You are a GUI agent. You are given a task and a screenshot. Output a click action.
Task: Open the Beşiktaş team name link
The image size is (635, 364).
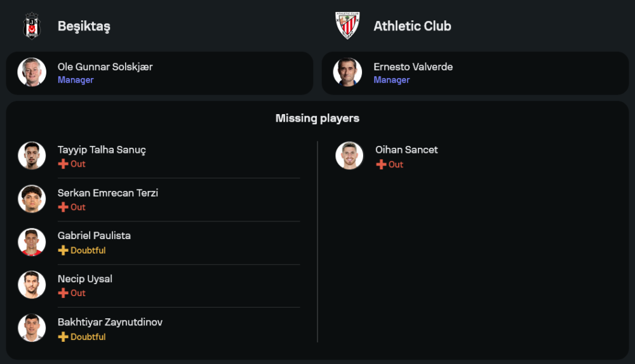[x=84, y=26]
